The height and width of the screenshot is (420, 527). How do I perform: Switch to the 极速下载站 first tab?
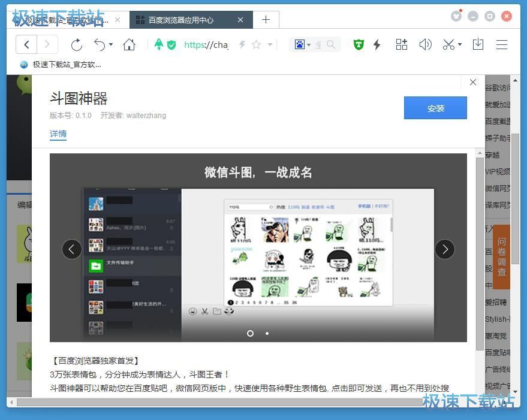68,20
